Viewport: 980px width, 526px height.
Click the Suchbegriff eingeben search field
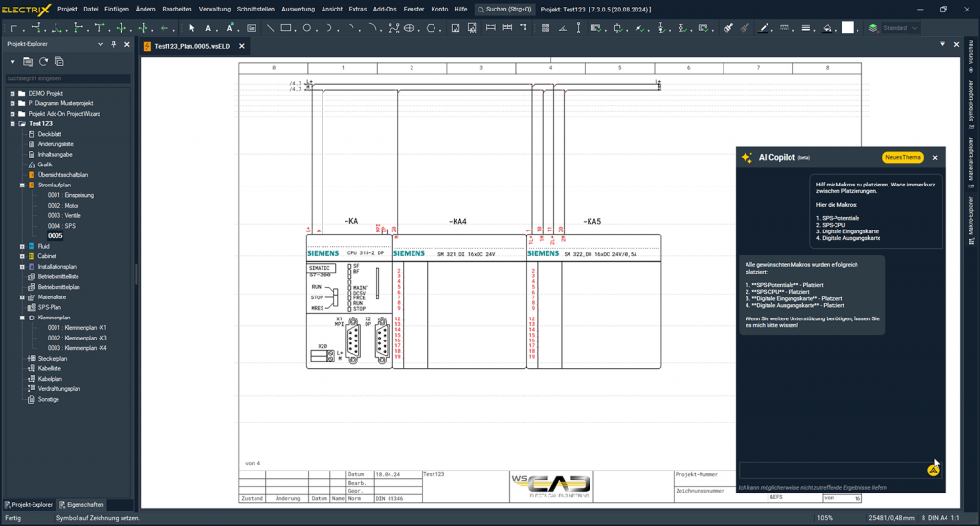point(67,78)
